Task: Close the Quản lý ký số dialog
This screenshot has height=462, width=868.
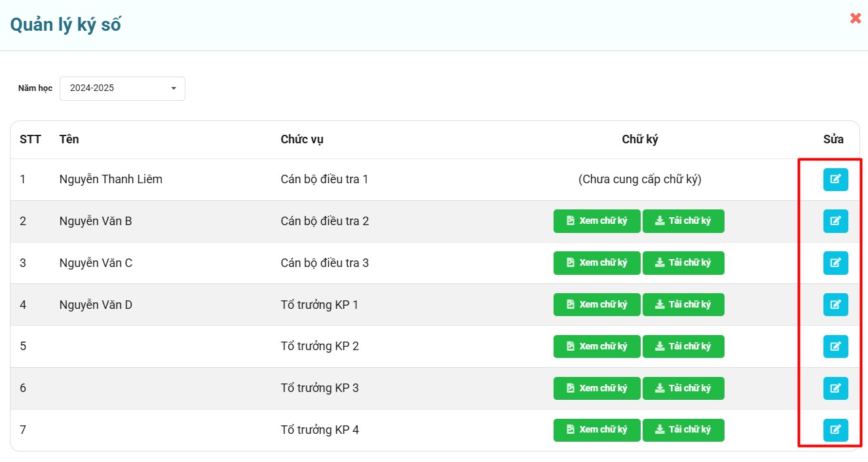Action: (x=855, y=18)
